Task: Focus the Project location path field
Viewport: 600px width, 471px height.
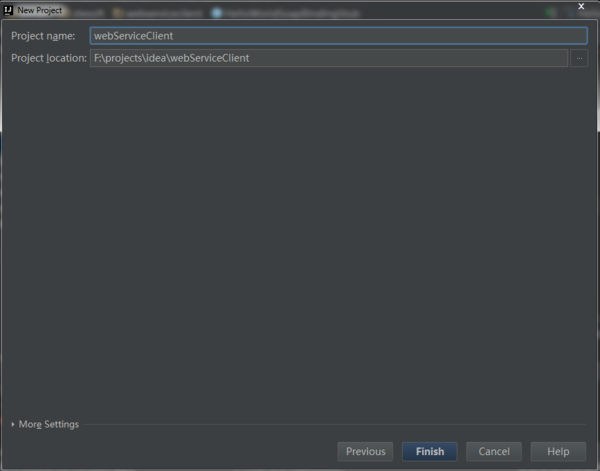Action: click(x=328, y=58)
